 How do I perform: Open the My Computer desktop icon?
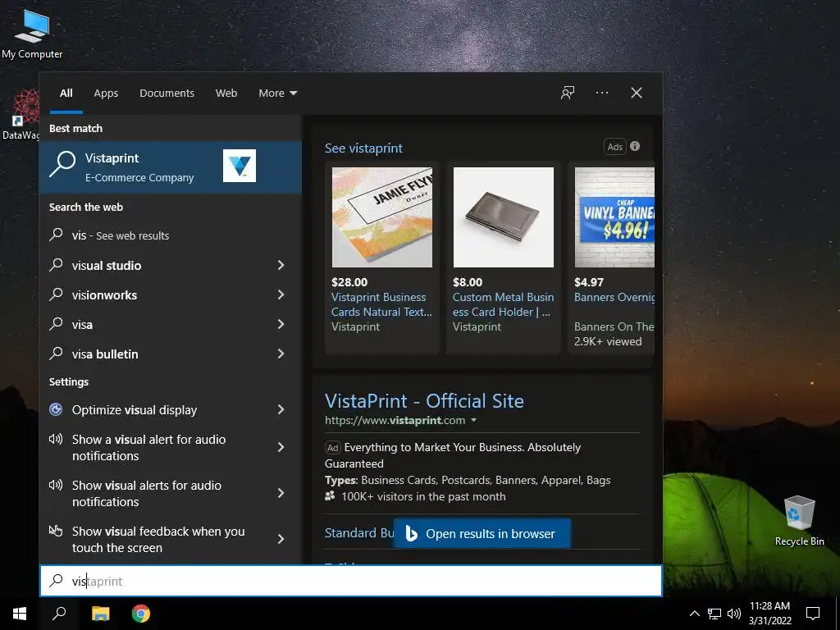pyautogui.click(x=32, y=34)
